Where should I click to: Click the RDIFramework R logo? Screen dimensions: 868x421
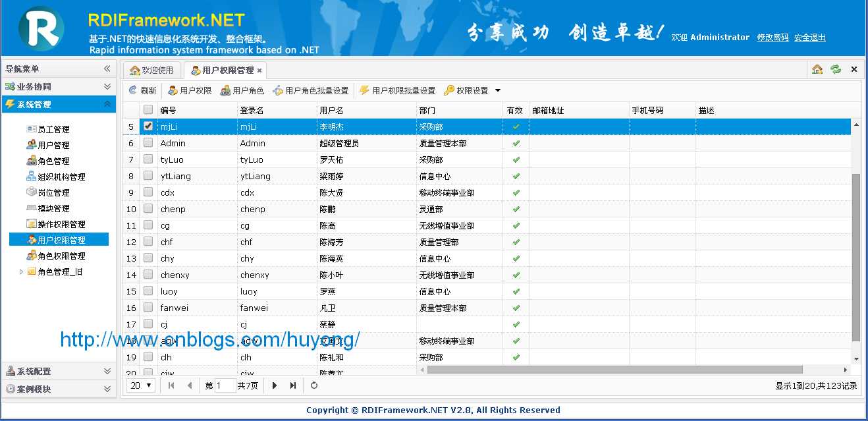pyautogui.click(x=41, y=29)
